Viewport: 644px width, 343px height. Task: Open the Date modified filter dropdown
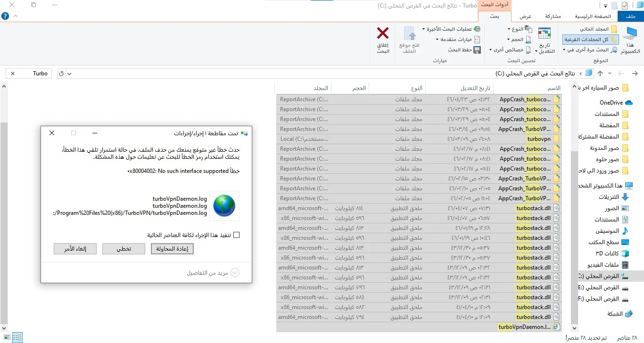pyautogui.click(x=545, y=40)
